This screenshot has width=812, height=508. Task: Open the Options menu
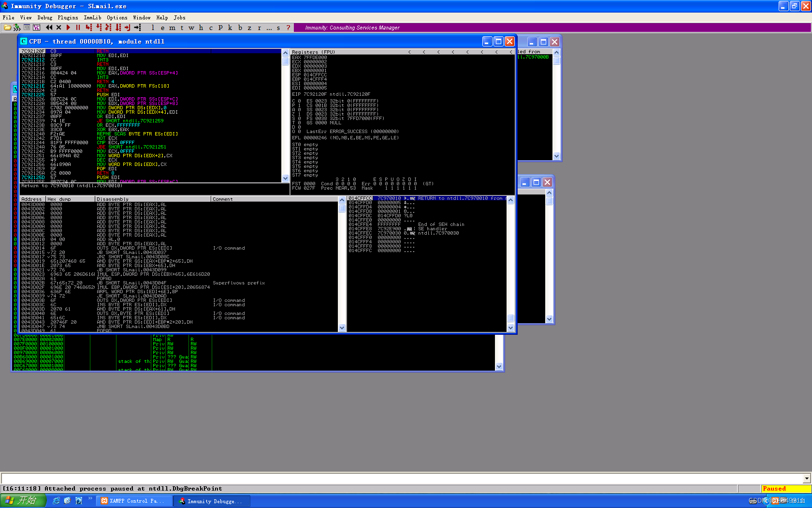[x=117, y=17]
